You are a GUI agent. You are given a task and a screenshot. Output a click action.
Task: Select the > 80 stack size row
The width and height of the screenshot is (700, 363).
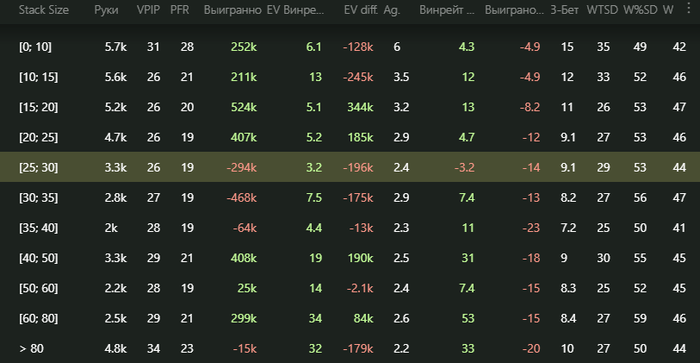[x=350, y=349]
